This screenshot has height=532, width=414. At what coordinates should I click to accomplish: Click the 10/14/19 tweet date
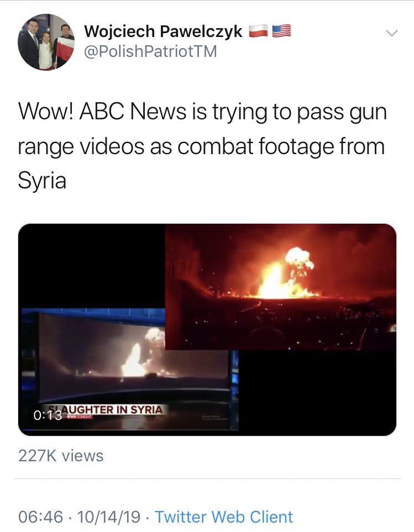click(x=108, y=517)
